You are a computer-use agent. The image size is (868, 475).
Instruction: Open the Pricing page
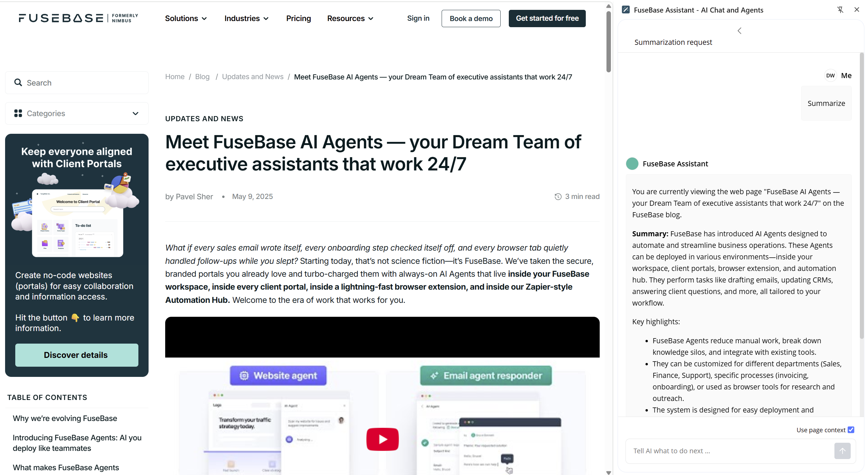tap(298, 18)
